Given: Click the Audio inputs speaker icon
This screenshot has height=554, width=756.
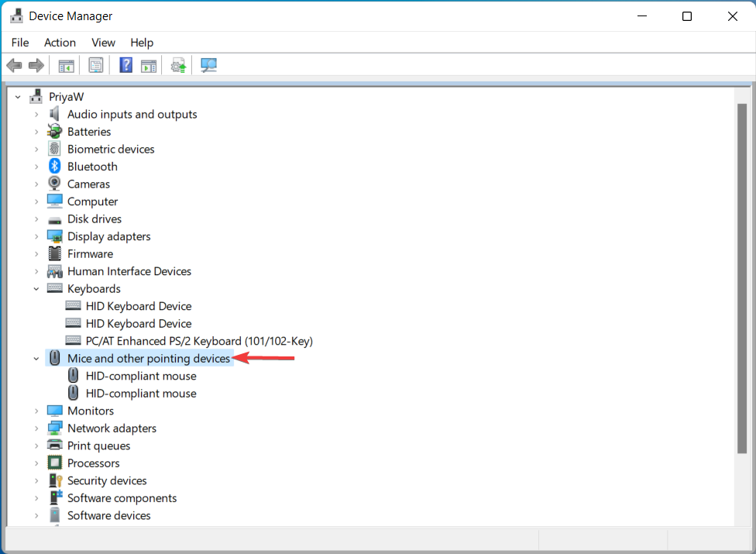Looking at the screenshot, I should 54,114.
